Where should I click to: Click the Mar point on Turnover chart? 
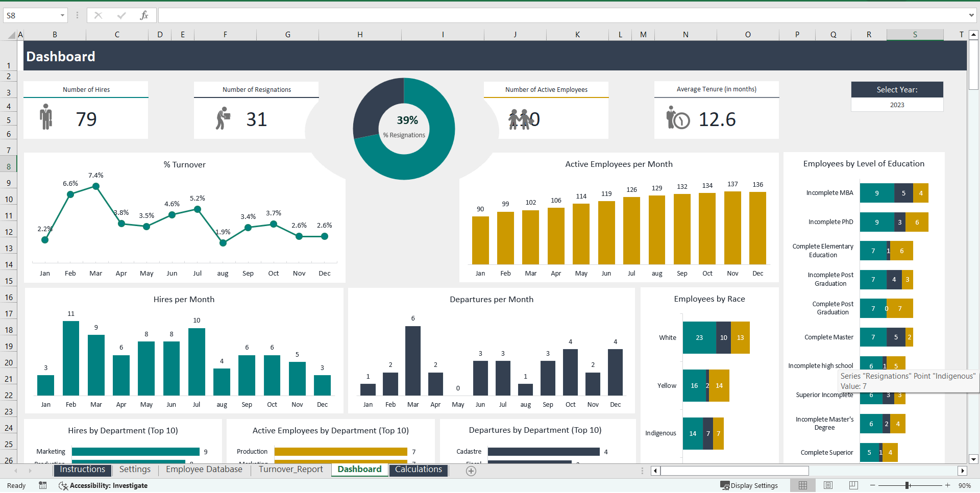(95, 186)
